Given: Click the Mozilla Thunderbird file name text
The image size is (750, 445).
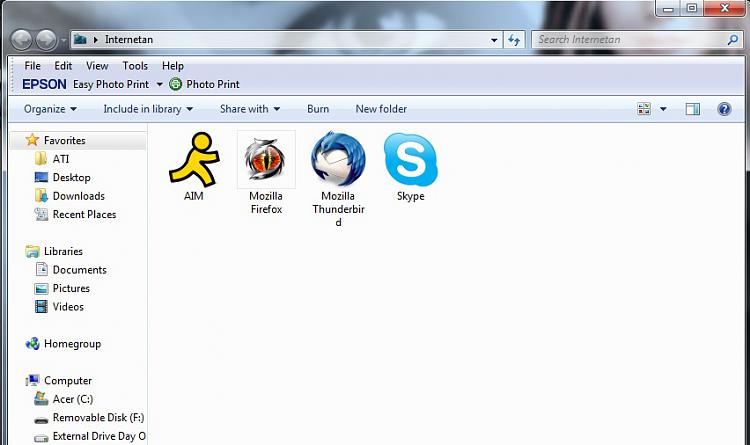Looking at the screenshot, I should [x=338, y=209].
